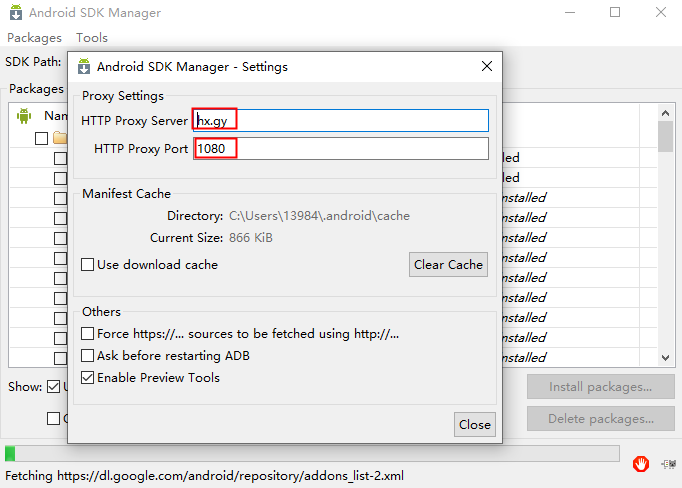The width and height of the screenshot is (682, 488).
Task: Click the fetching progress bar
Action: click(312, 453)
